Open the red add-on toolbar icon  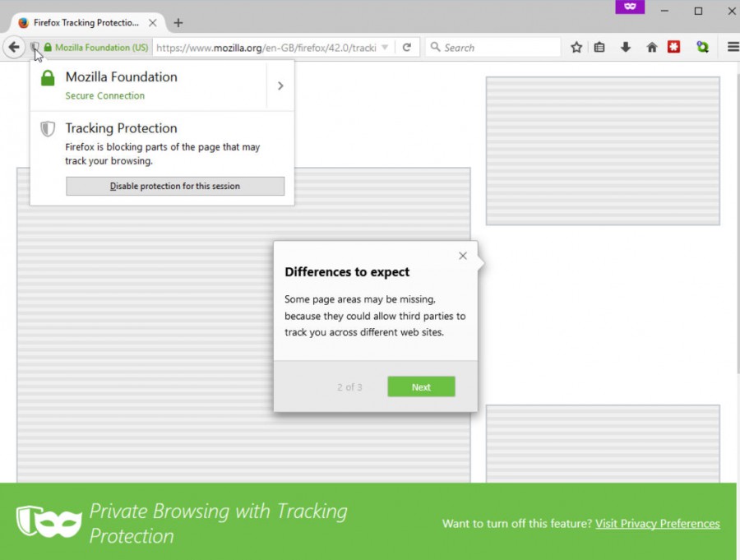673,47
